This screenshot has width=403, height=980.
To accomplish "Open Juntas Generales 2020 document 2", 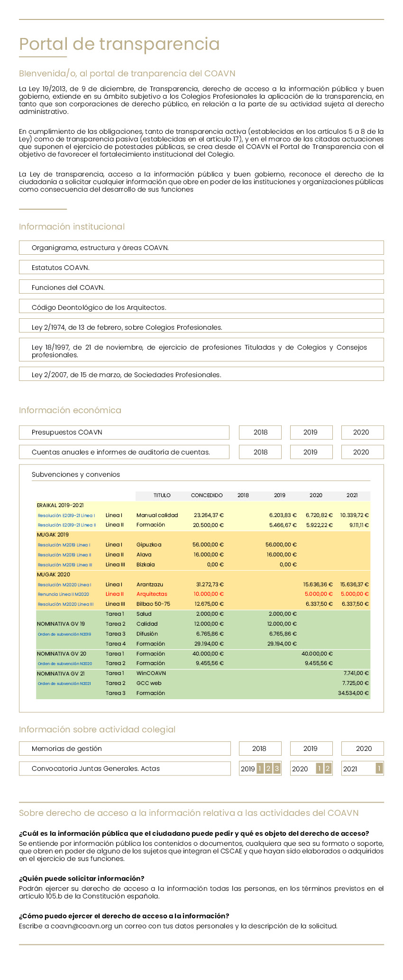I will [x=328, y=768].
